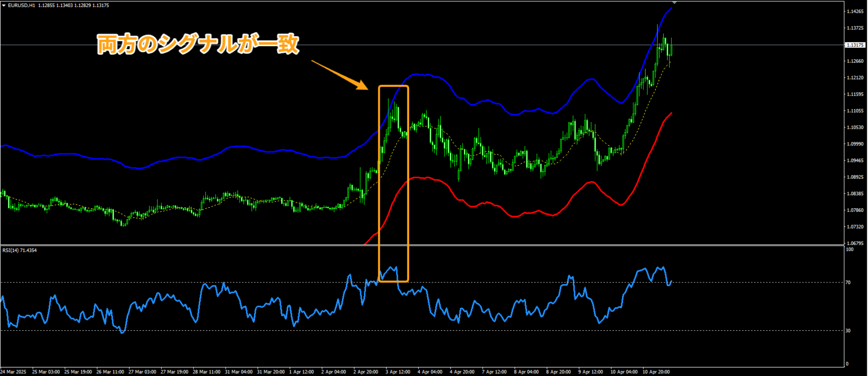Click the RSI(14) 71.4354 indicator label
Viewport: 868px width, 376px height.
19,250
